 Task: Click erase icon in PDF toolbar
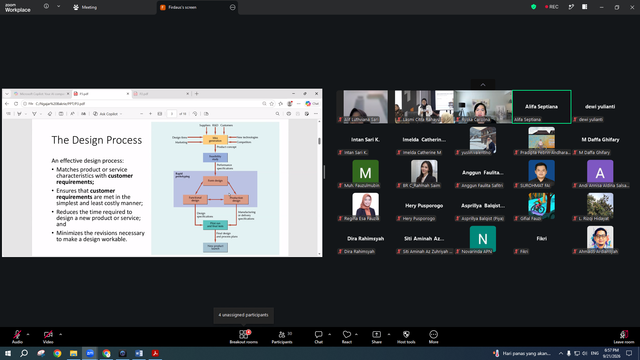(x=50, y=114)
